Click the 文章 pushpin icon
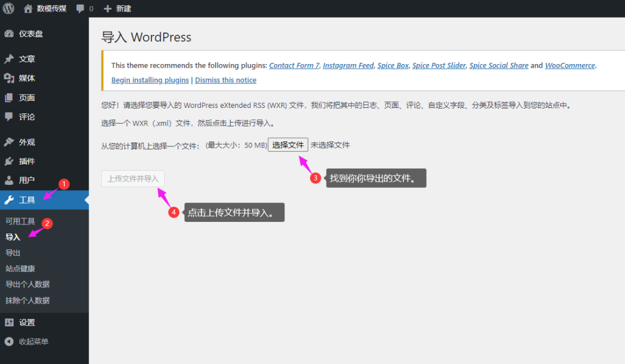 9,59
